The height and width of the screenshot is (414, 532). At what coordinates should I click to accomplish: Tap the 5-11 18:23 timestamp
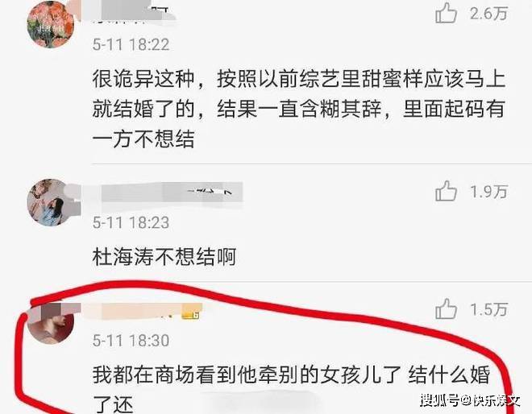(x=131, y=223)
